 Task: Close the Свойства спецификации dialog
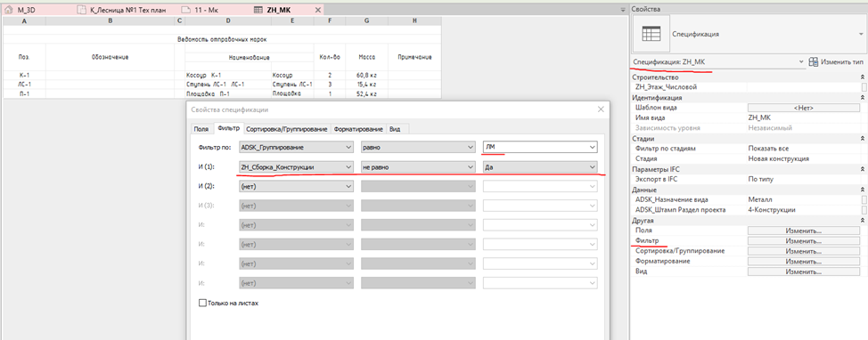coord(602,109)
